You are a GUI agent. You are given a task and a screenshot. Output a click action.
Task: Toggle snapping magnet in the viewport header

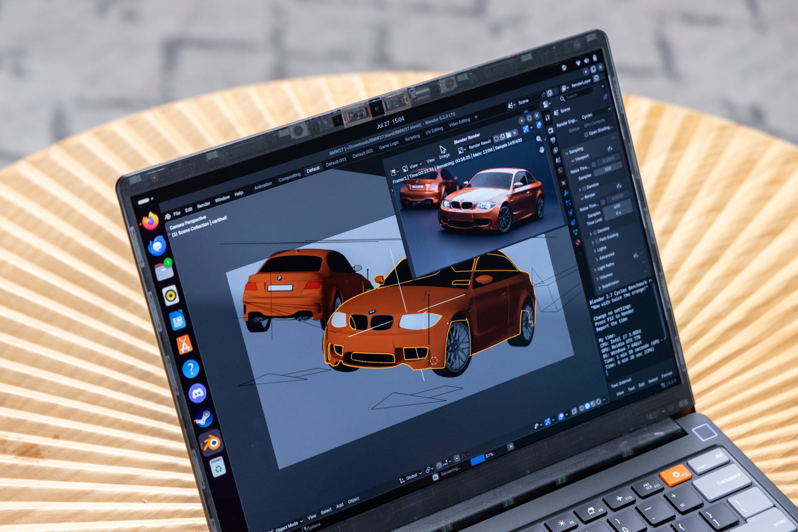(x=439, y=465)
